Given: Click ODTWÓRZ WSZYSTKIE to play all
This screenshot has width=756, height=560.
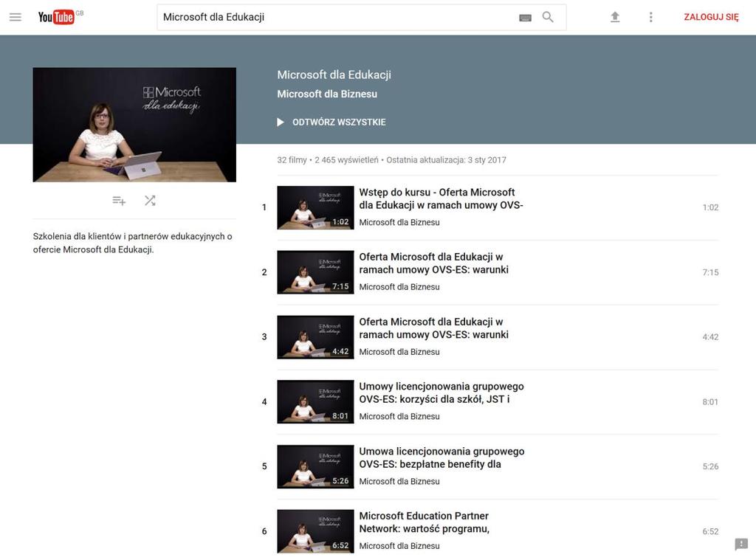Looking at the screenshot, I should (331, 122).
